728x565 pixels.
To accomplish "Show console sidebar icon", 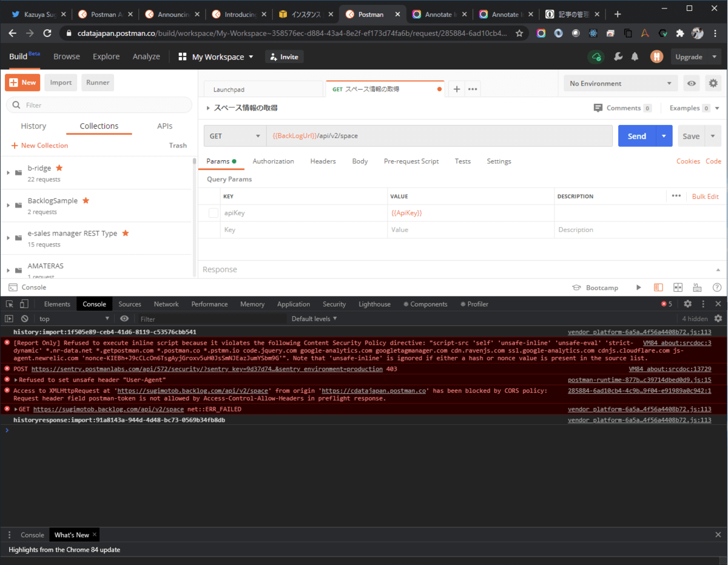I will [x=9, y=319].
